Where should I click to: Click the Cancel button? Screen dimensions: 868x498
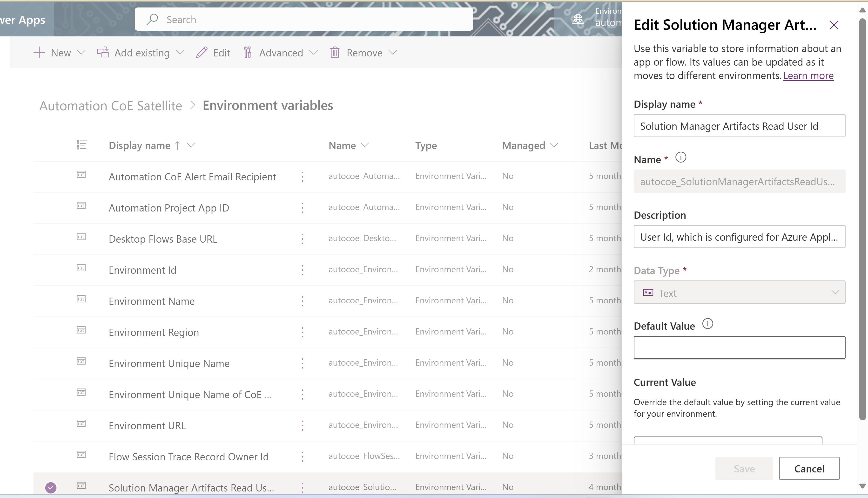809,468
